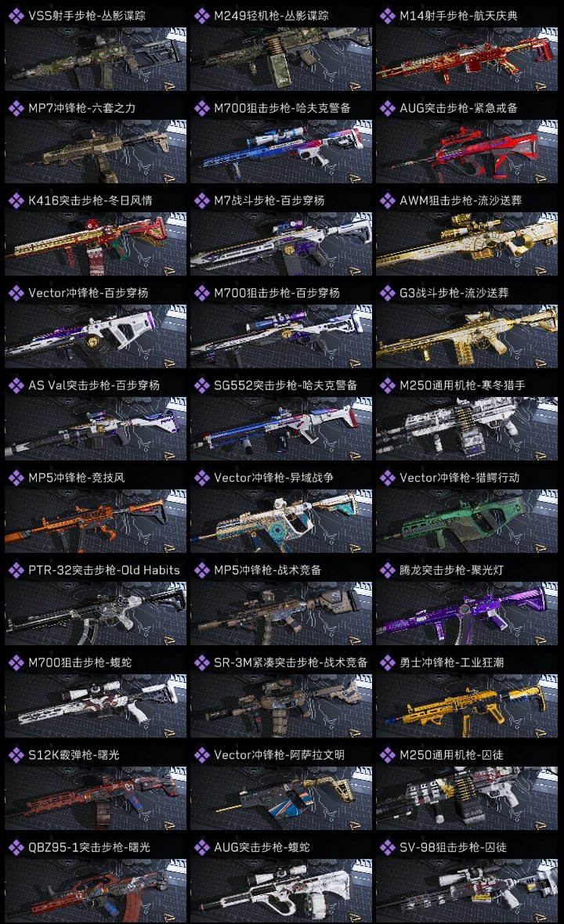Click the Vector冲锋枪-异域战争 title text
564x924 pixels.
(273, 478)
